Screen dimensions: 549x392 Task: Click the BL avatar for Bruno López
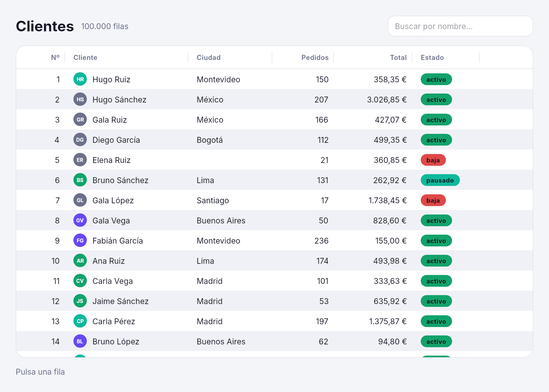tap(80, 341)
